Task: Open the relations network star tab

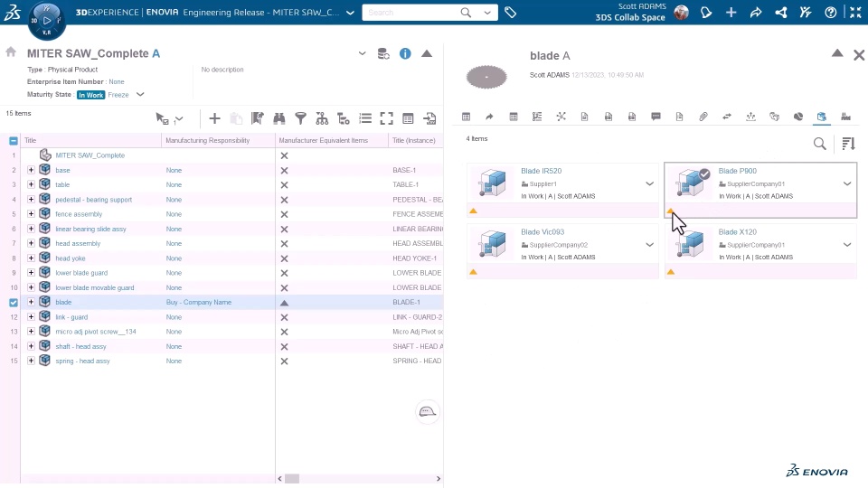Action: 561,117
